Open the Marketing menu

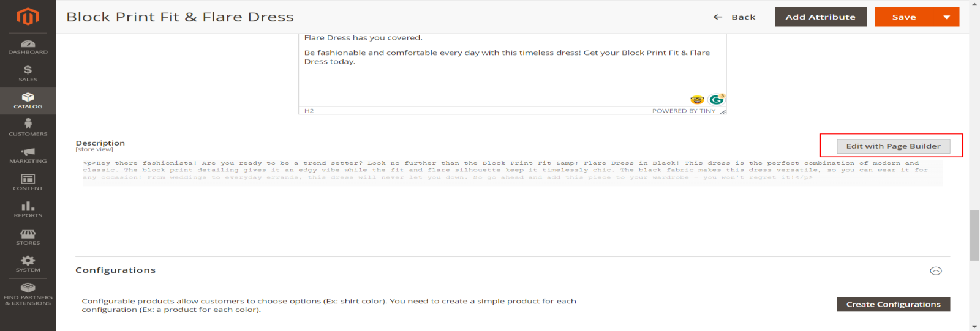click(x=28, y=155)
